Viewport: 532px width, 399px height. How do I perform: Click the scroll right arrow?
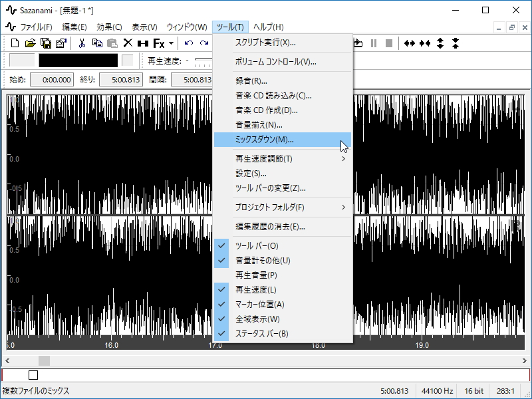click(x=524, y=360)
